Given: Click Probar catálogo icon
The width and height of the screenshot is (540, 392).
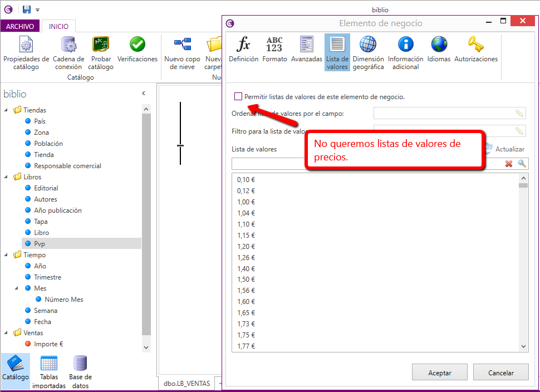Looking at the screenshot, I should (x=101, y=45).
